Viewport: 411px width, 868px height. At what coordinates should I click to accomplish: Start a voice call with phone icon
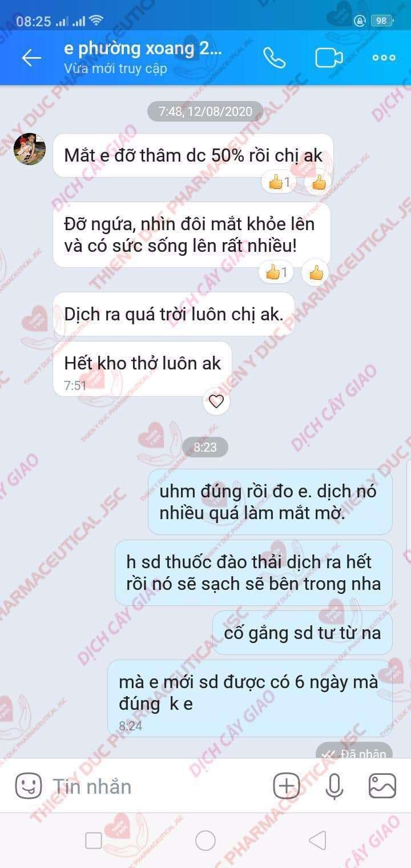(274, 58)
